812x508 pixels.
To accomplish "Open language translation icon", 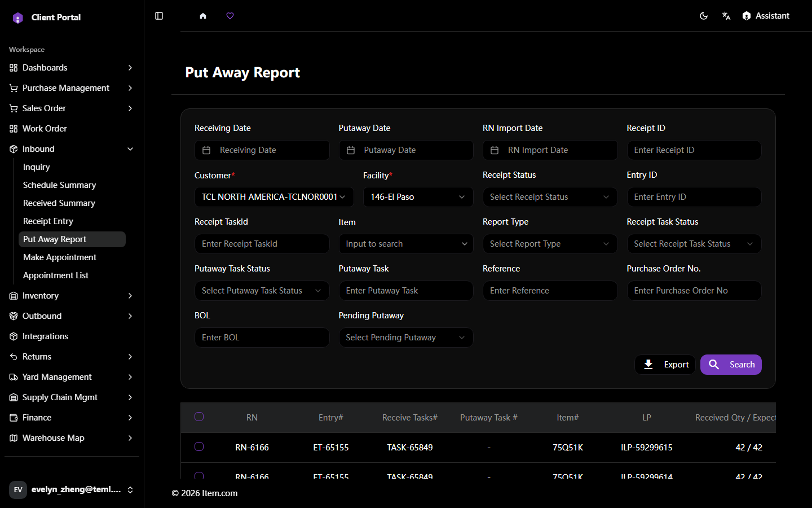I will (x=726, y=16).
